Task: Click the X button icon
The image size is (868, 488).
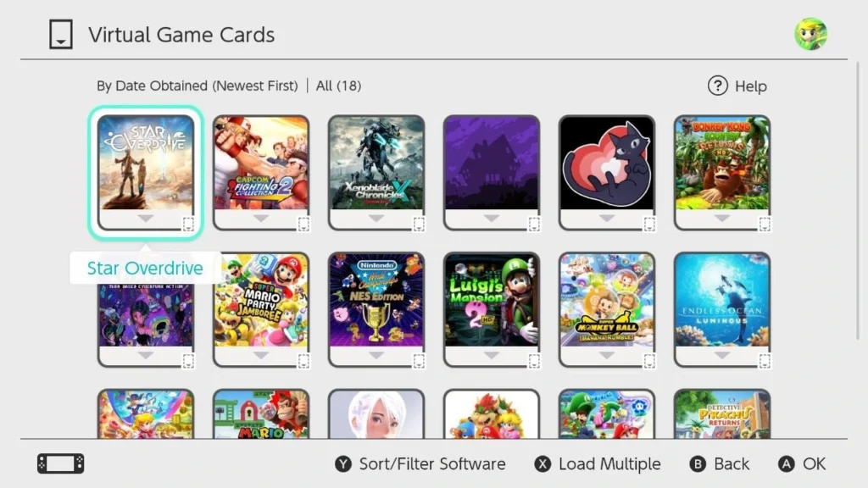Action: tap(542, 463)
